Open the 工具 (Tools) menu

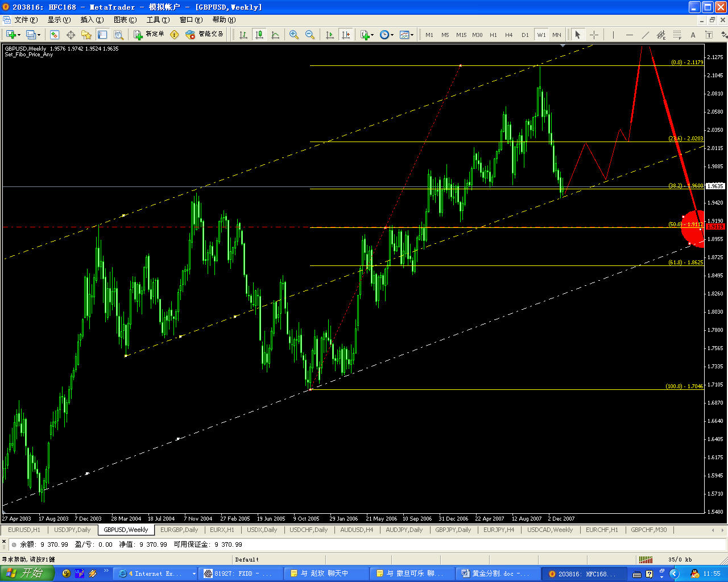(x=158, y=20)
